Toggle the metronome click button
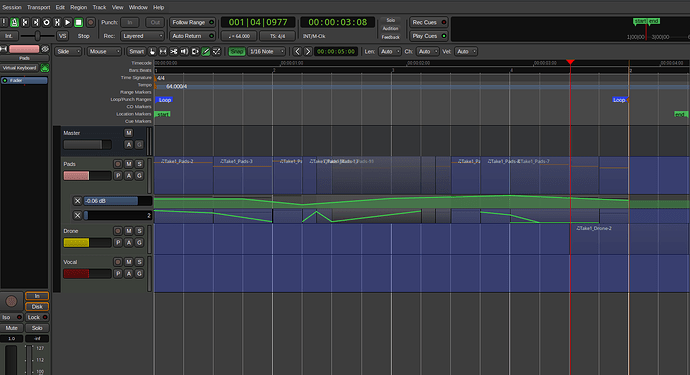Image resolution: width=690 pixels, height=375 pixels. 15,22
